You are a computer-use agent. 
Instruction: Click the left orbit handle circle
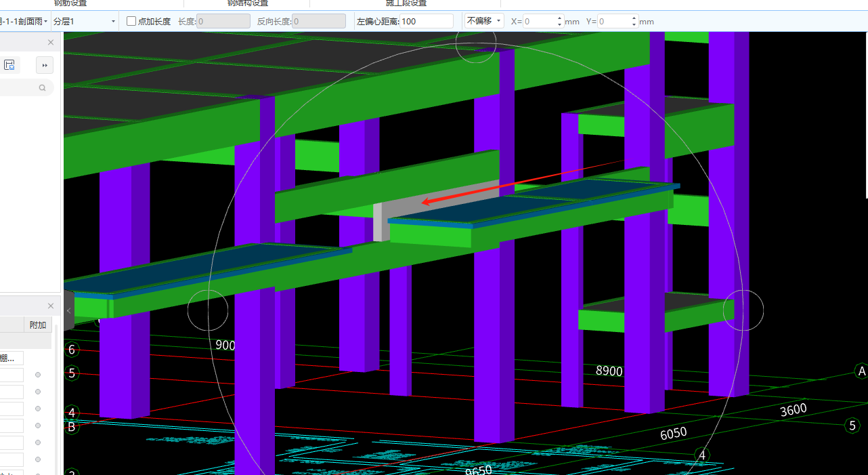208,310
